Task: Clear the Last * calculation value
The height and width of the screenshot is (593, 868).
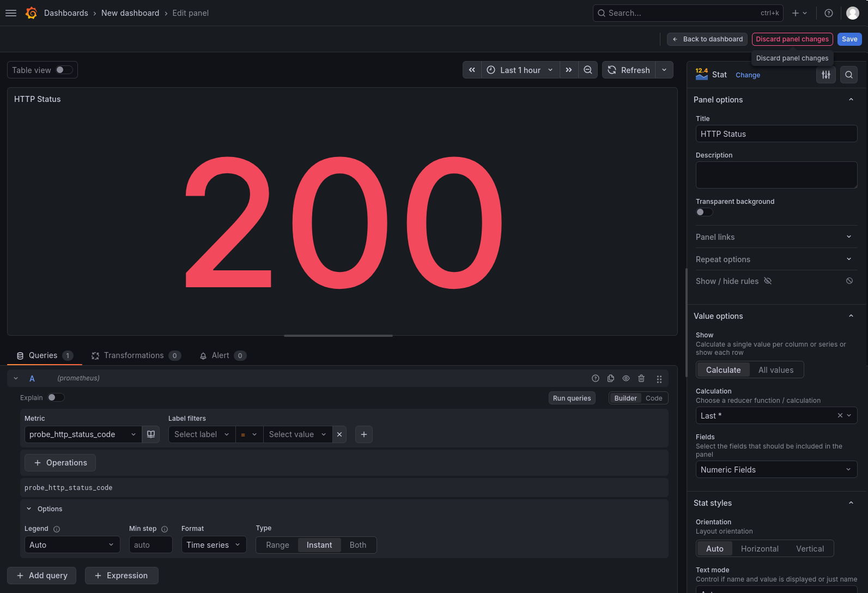Action: (x=840, y=415)
